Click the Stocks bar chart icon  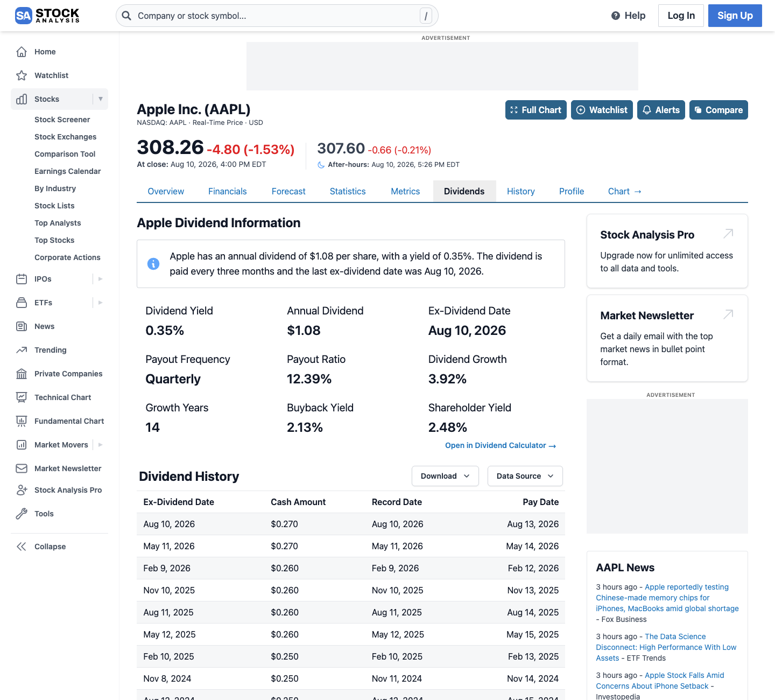[x=22, y=99]
